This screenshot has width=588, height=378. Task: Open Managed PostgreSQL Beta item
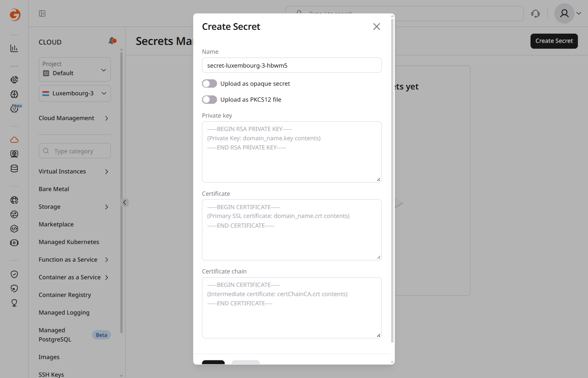(75, 335)
